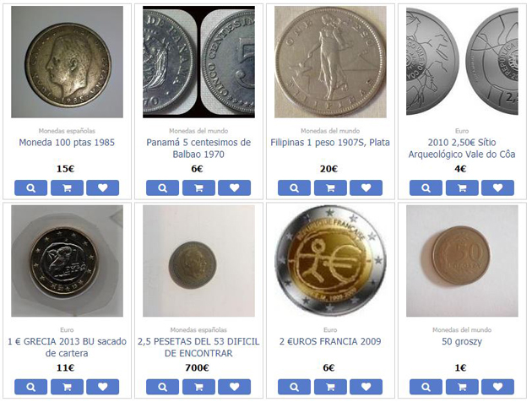Open the Moneda 100 ptas 1985 link

(x=67, y=143)
